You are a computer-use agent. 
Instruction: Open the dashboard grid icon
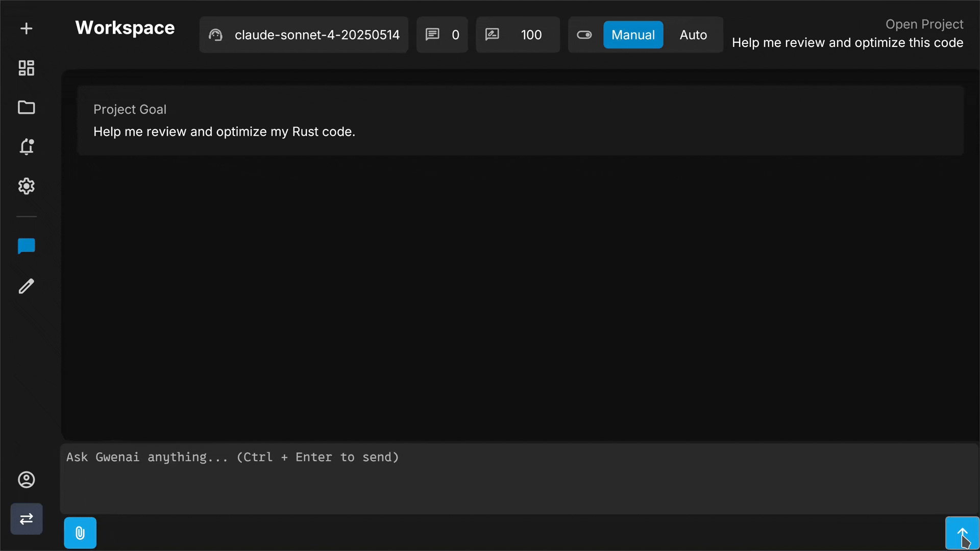27,68
